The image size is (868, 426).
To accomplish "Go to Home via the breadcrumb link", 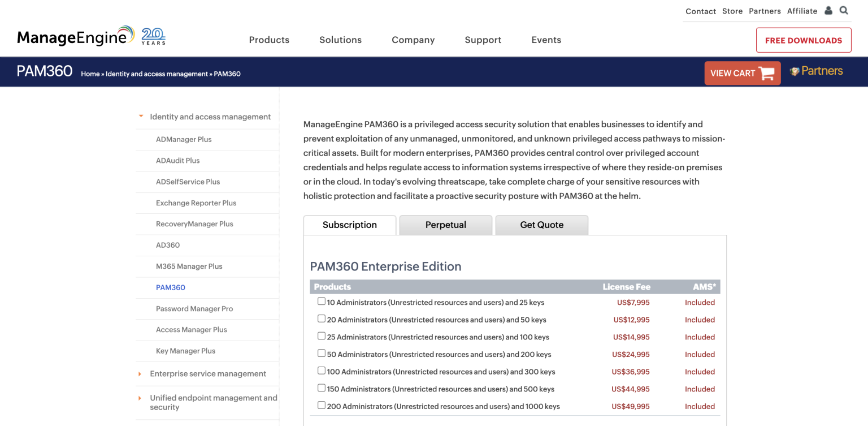I will (90, 74).
